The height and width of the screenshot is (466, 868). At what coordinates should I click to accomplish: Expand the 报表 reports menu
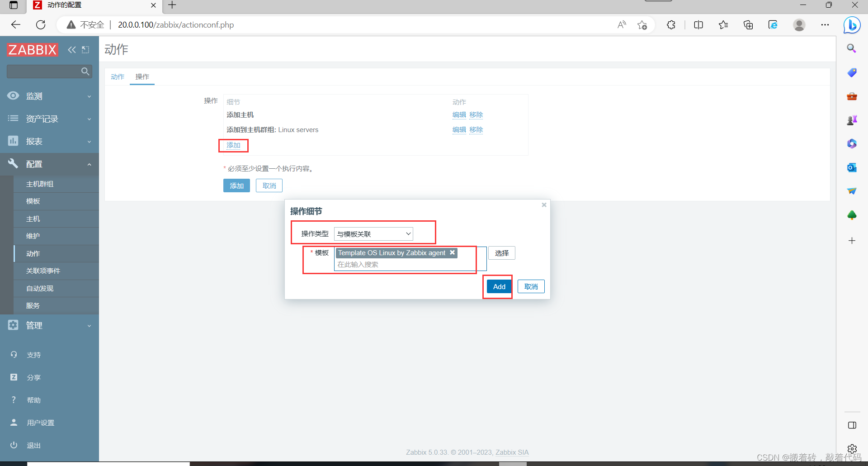pos(49,141)
